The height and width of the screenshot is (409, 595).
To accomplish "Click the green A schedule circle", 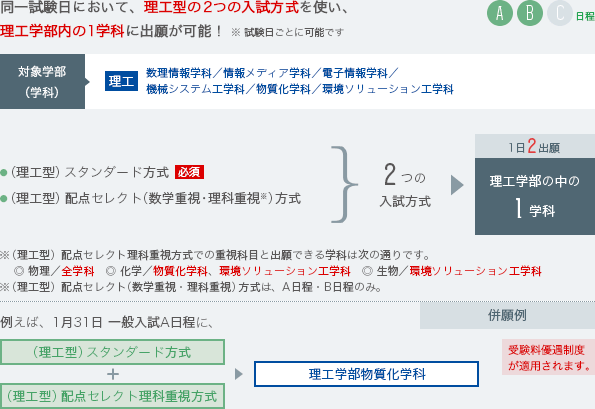I will tap(500, 13).
